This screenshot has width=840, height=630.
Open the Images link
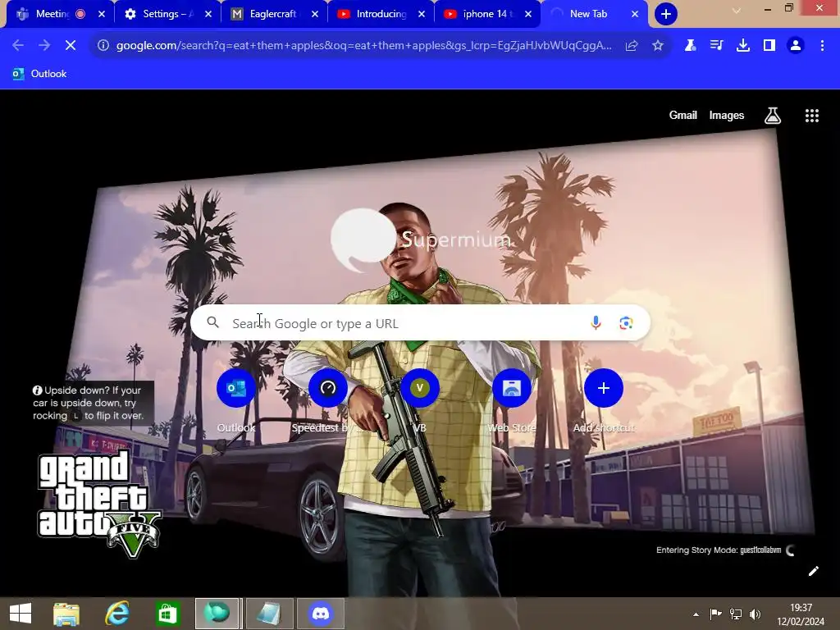(x=727, y=115)
